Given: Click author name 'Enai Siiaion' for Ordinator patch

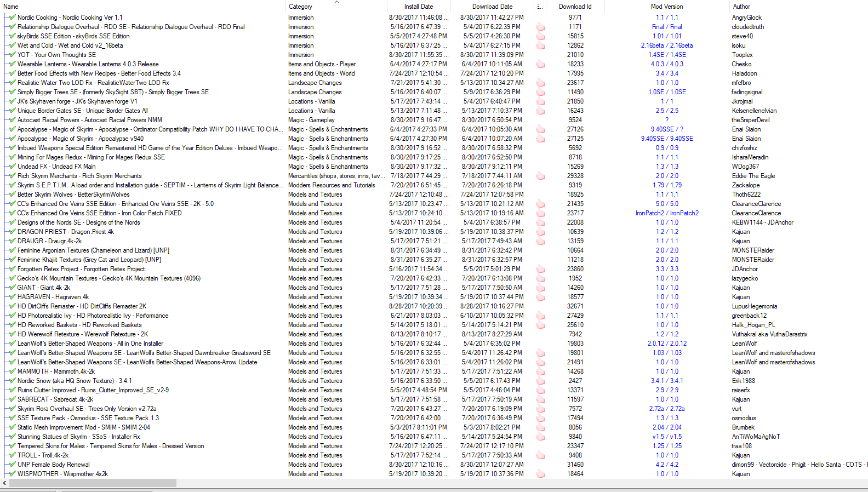Looking at the screenshot, I should (x=746, y=129).
